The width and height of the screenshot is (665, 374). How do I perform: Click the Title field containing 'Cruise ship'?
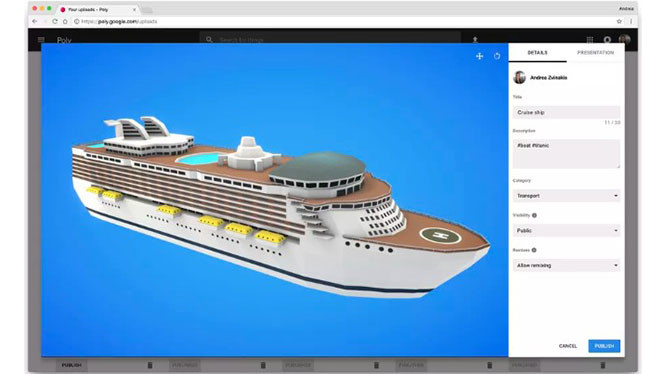567,112
